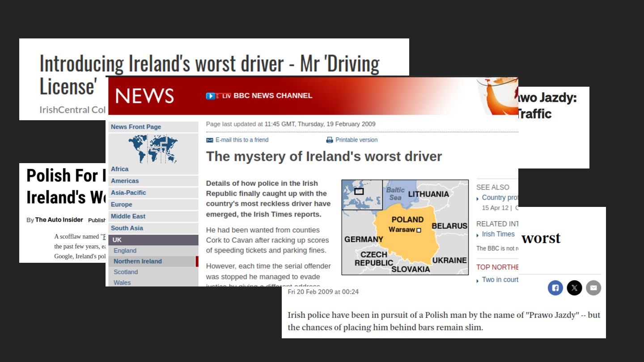
Task: Click the Poland map image
Action: pos(405,227)
